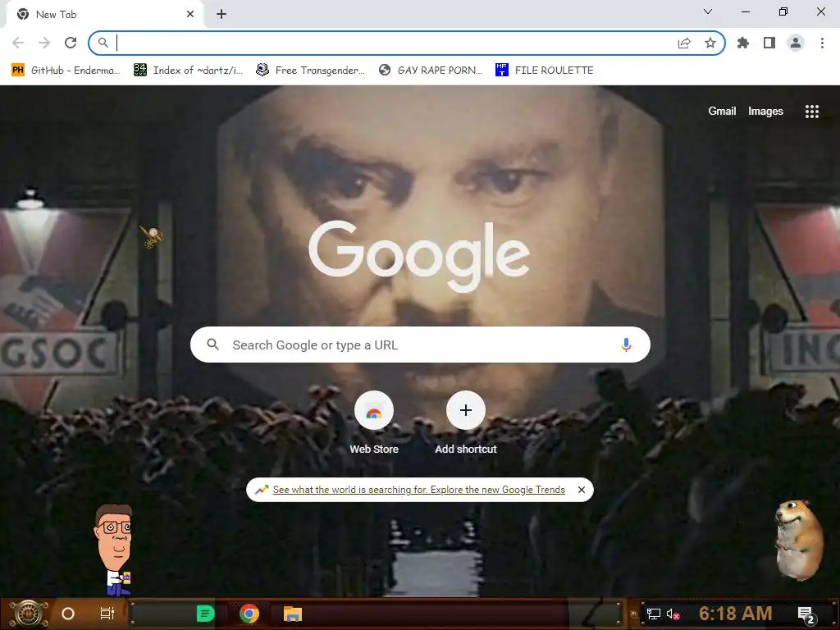Open the GitHub - Enderma... bookmark
The width and height of the screenshot is (840, 630).
(66, 71)
